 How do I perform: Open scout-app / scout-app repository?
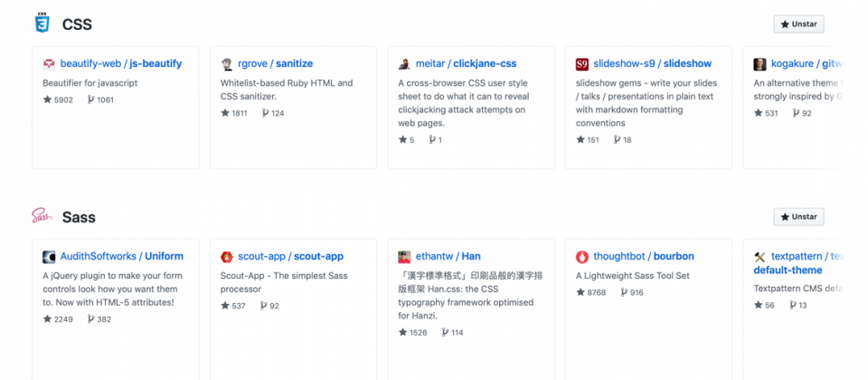point(290,256)
